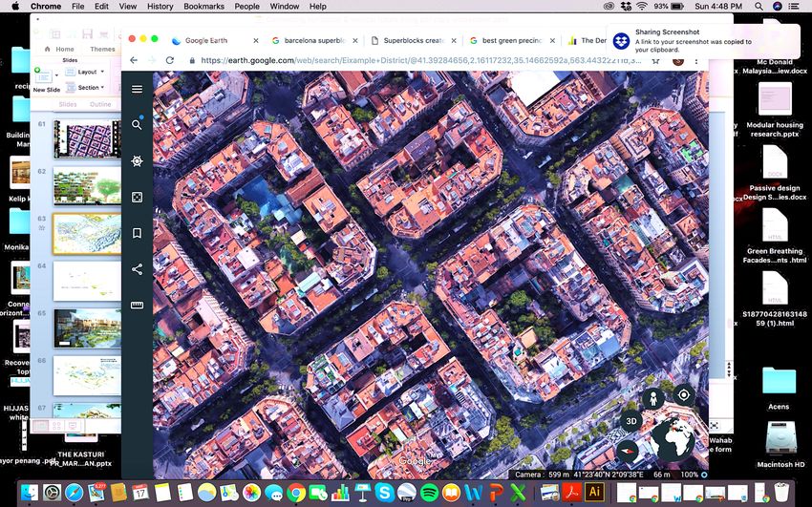Close the barcelona superblock tab
Viewport: 812px width, 507px height.
[x=354, y=40]
